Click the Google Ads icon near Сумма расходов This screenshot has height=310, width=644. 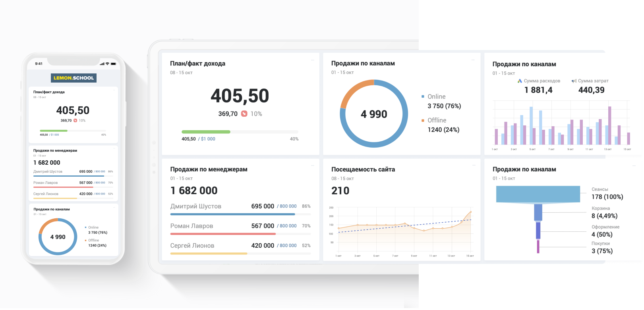point(520,81)
